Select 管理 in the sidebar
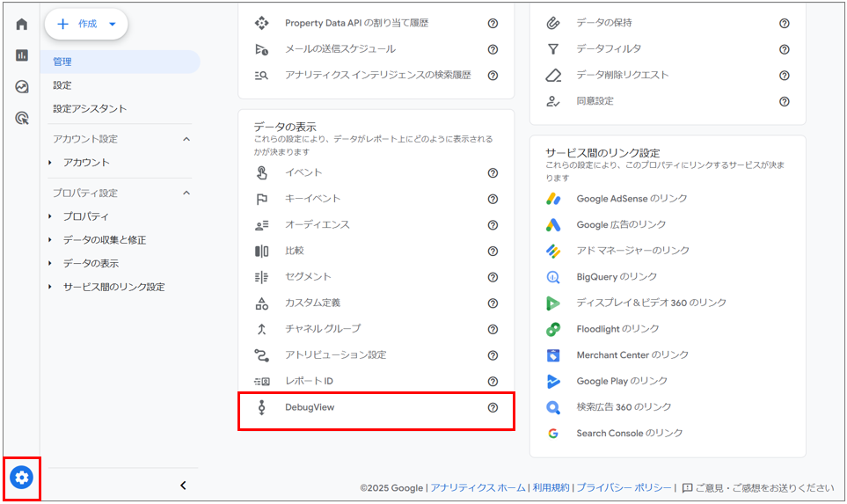Screen dimensions: 847x504 120,62
